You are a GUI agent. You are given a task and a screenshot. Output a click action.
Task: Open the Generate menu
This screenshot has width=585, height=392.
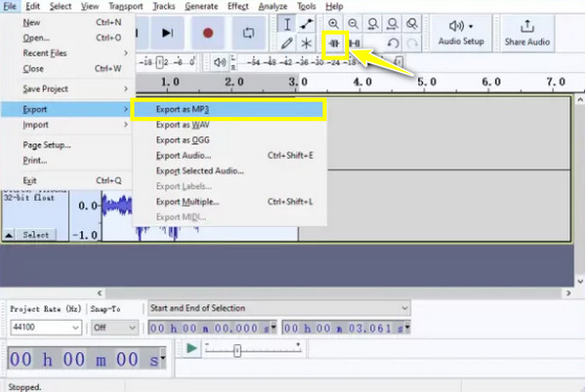coord(202,7)
